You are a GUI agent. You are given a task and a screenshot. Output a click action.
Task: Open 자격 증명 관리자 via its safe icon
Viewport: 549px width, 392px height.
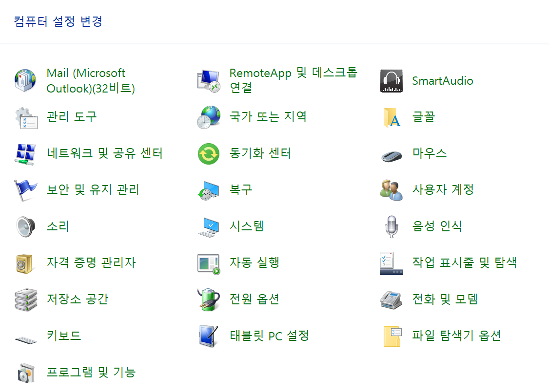tap(25, 262)
